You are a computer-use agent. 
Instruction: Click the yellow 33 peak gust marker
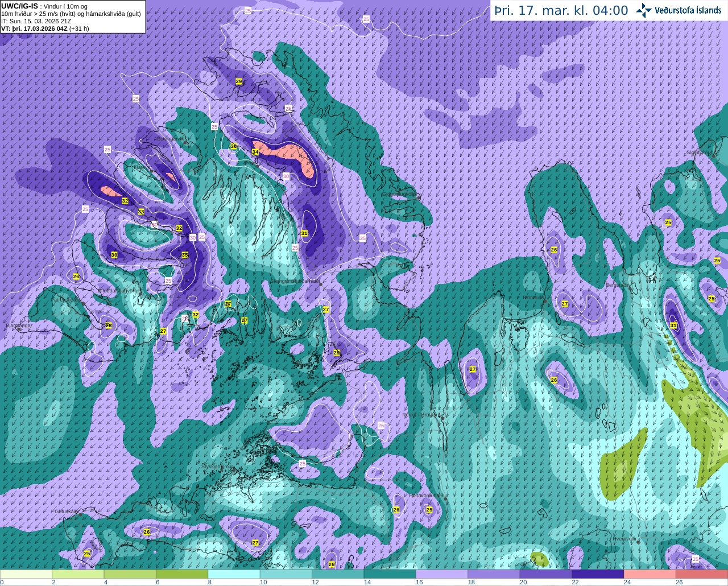pos(141,212)
